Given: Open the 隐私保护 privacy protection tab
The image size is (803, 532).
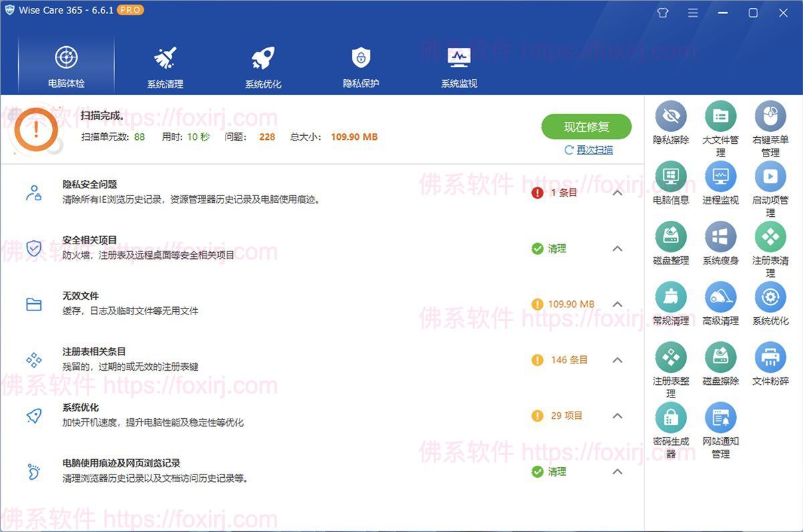Looking at the screenshot, I should coord(360,65).
